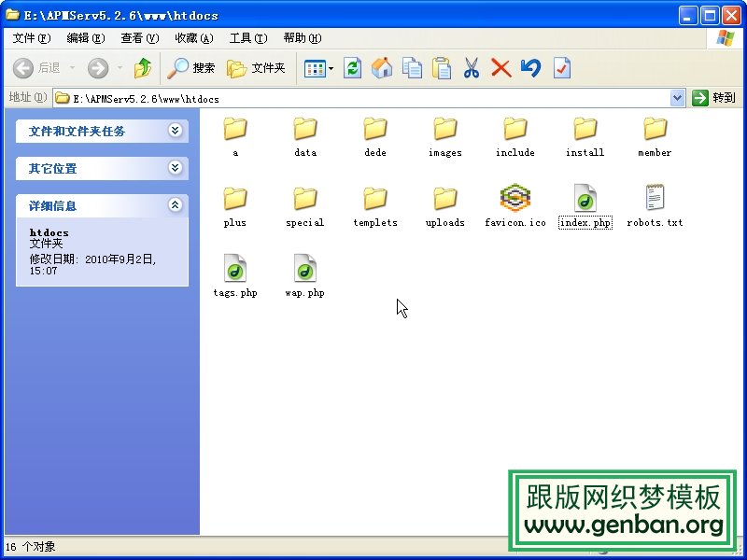Open the templets folder
747x560 pixels.
tap(374, 198)
